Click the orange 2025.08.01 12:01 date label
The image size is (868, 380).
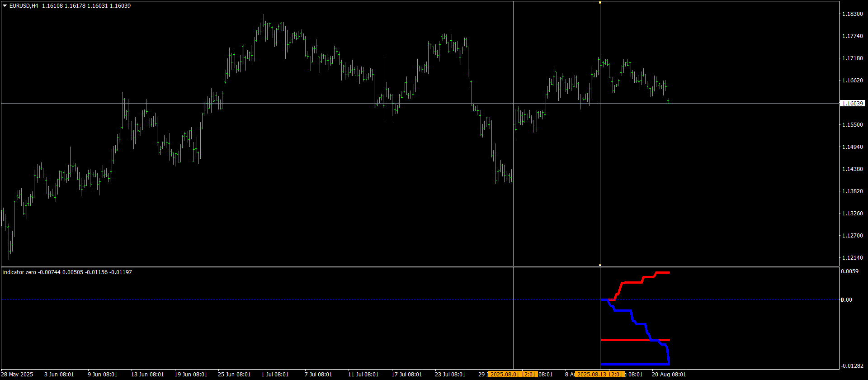point(513,375)
